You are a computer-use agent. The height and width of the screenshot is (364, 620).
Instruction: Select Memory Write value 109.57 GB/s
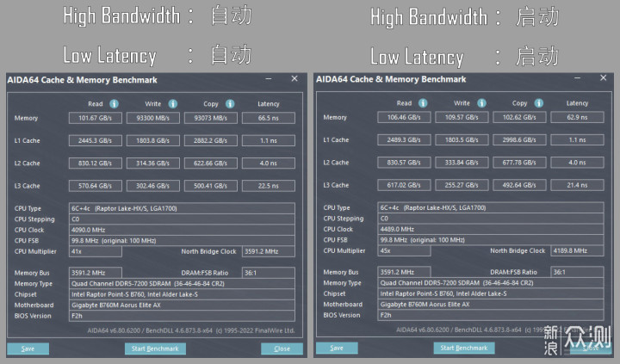click(462, 117)
